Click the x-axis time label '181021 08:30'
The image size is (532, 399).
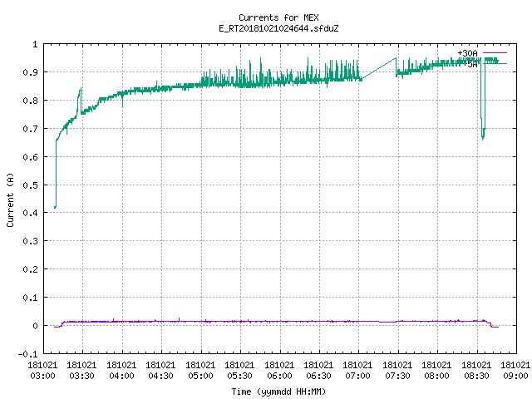[x=476, y=371]
